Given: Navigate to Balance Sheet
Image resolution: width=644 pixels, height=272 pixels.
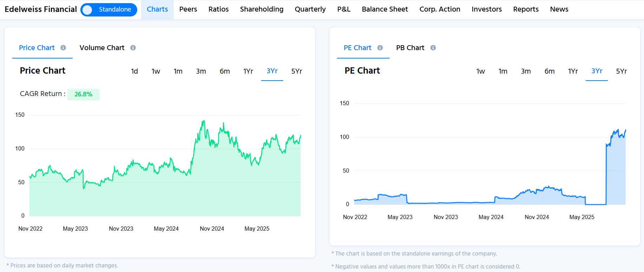Looking at the screenshot, I should tap(385, 9).
